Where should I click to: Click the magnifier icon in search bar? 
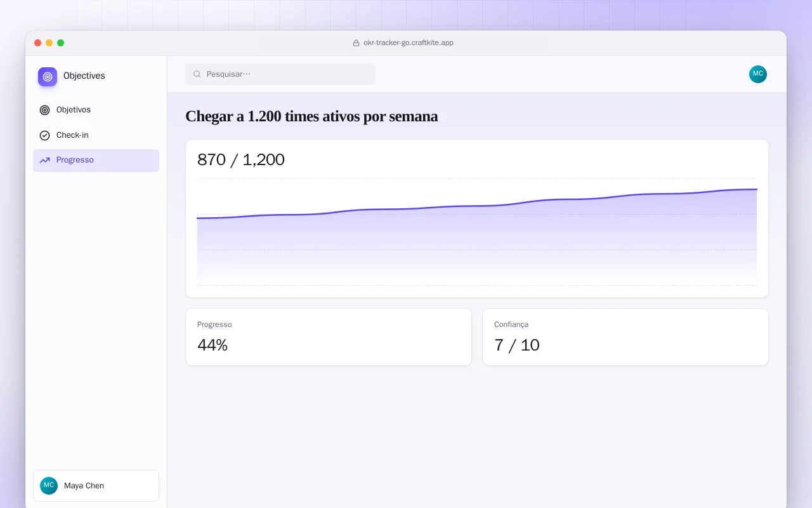tap(197, 74)
